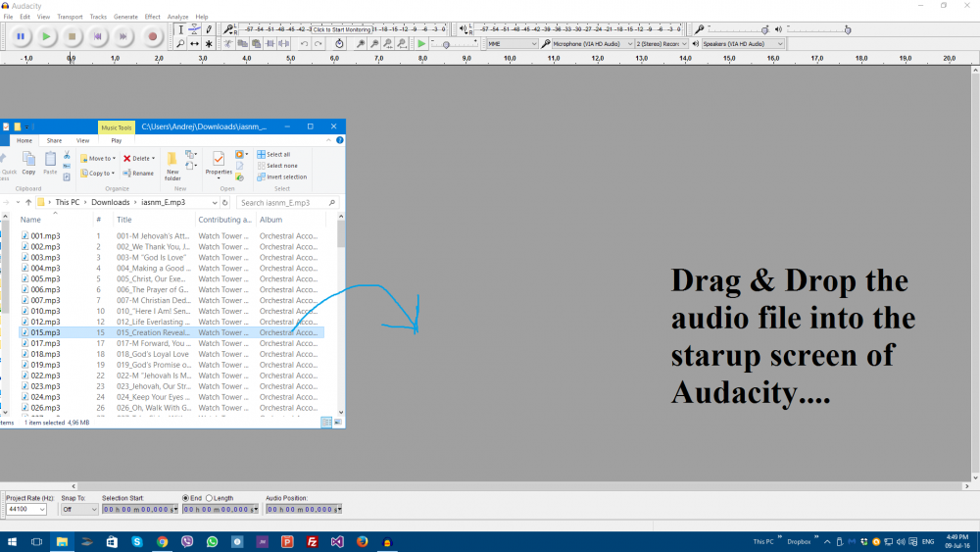Open the Audacity File menu
This screenshot has width=980, height=552.
pyautogui.click(x=8, y=17)
